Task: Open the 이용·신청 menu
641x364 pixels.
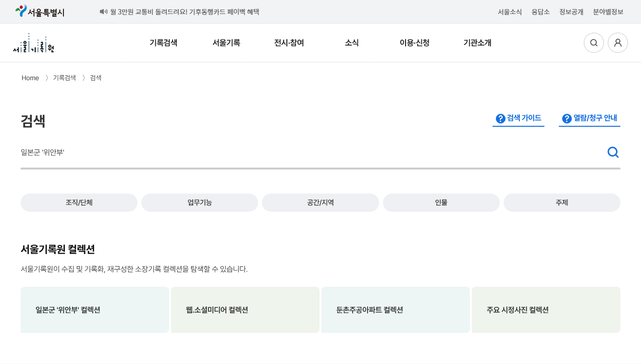Action: point(414,43)
